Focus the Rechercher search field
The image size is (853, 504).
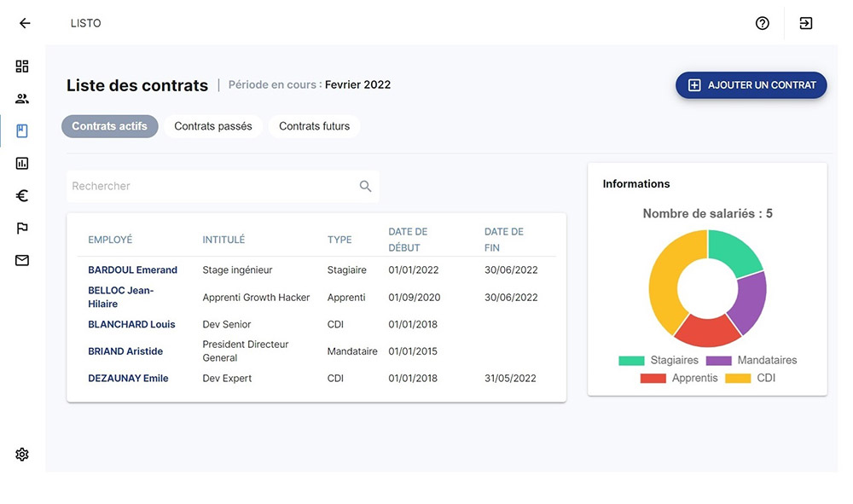pyautogui.click(x=213, y=186)
